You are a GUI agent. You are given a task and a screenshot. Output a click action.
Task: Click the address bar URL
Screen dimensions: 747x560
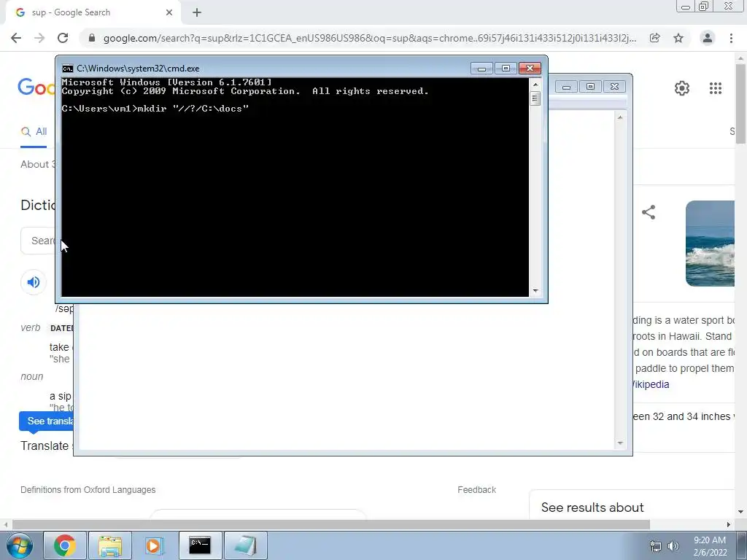pos(370,38)
